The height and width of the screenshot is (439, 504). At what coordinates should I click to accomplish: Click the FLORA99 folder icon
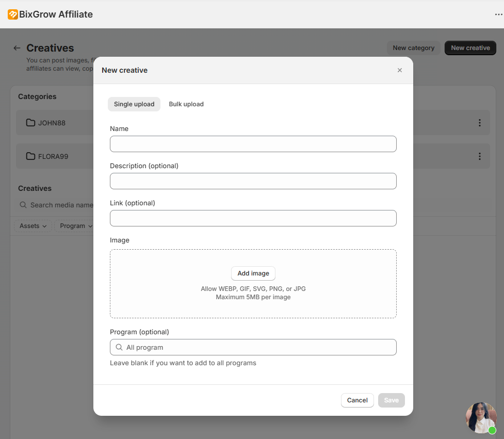tap(30, 156)
